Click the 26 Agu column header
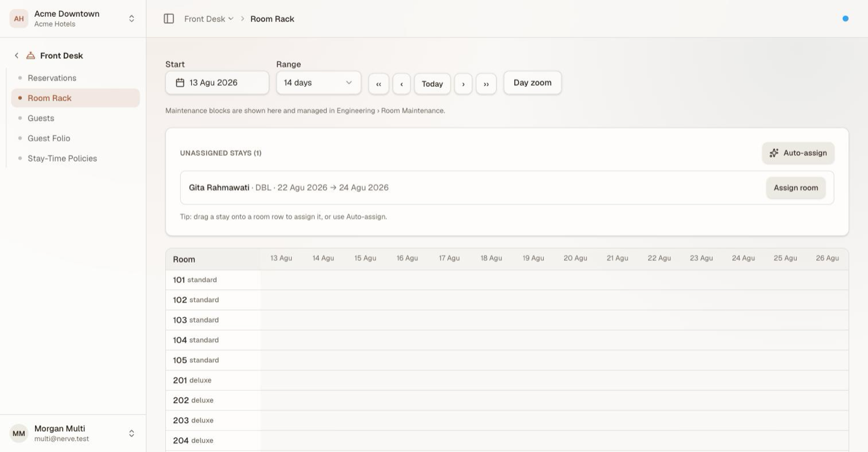The image size is (868, 452). [828, 258]
